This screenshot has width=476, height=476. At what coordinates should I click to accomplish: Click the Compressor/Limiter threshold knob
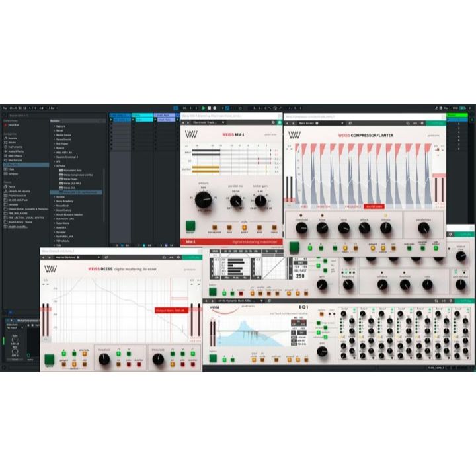point(301,228)
